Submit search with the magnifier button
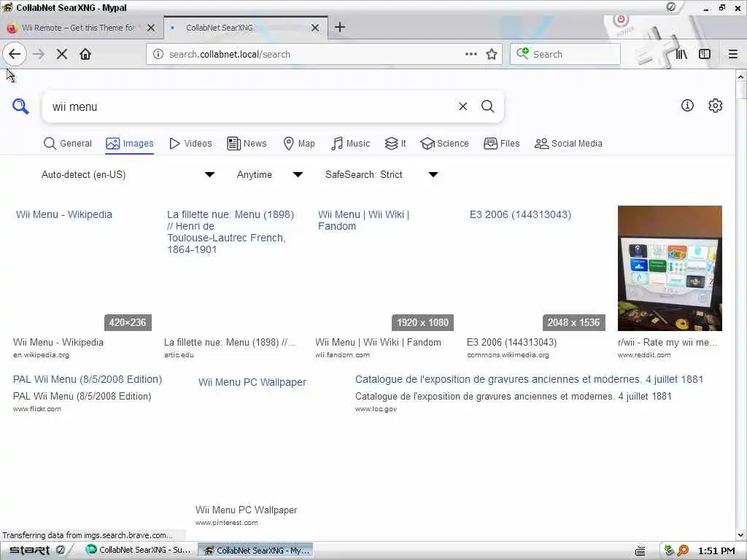The width and height of the screenshot is (747, 560). click(487, 106)
